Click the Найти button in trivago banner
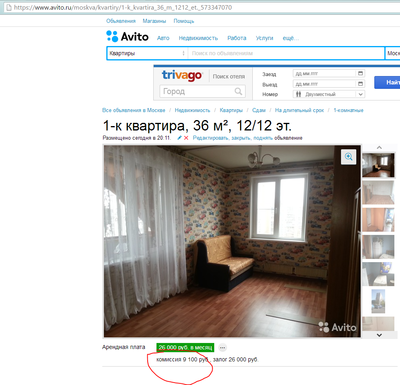The height and width of the screenshot is (385, 400). pos(387,82)
